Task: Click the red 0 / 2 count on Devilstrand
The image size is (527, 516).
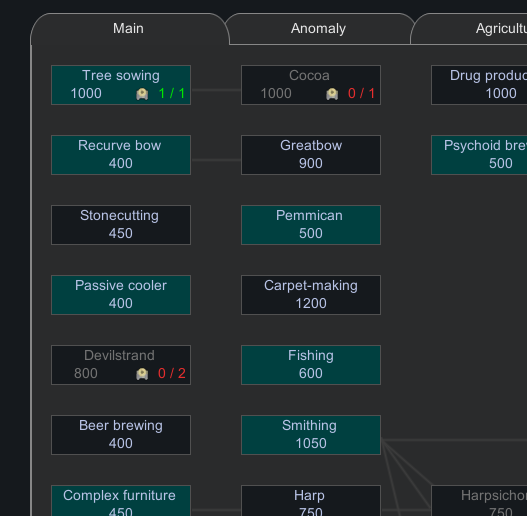Action: (172, 373)
